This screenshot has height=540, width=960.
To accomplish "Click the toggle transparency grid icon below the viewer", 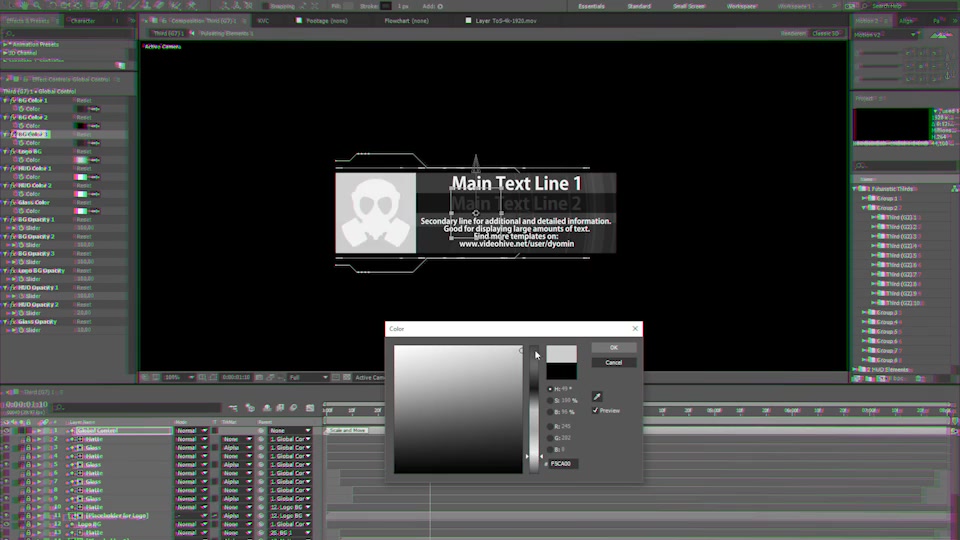I will [x=347, y=377].
